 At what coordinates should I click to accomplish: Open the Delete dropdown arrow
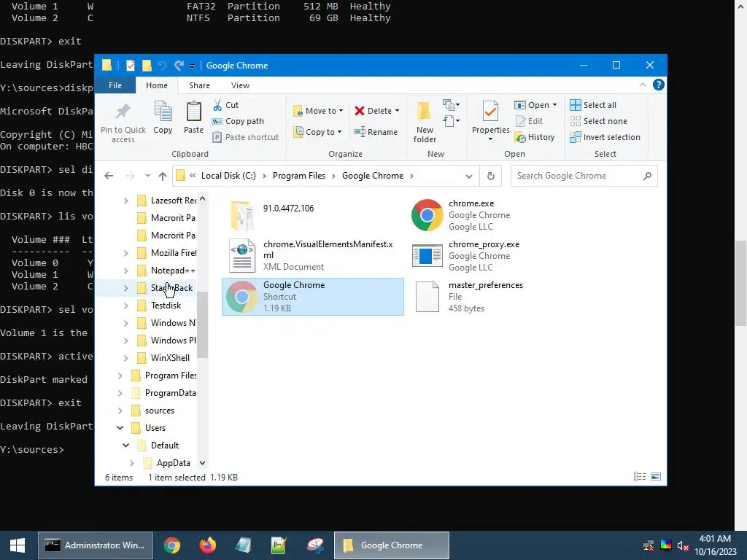click(x=397, y=111)
